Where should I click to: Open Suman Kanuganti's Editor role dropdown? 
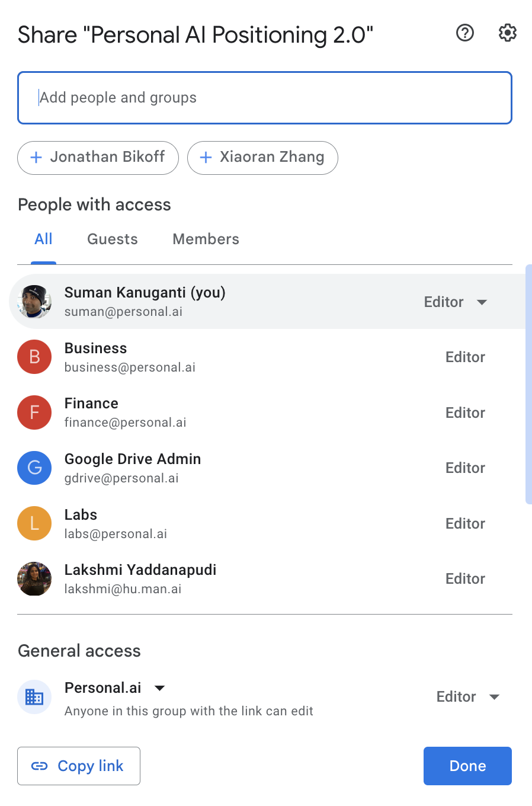coord(456,302)
